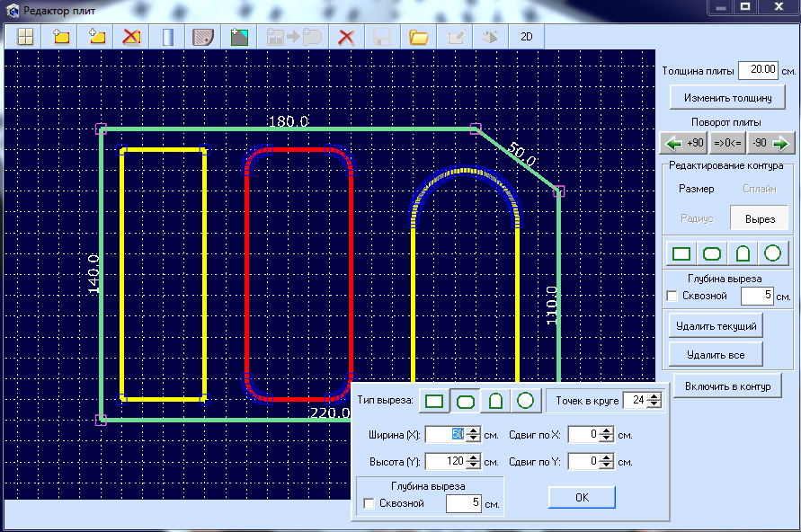This screenshot has height=532, width=801.
Task: Select circle cutout type in popup panel
Action: point(526,400)
